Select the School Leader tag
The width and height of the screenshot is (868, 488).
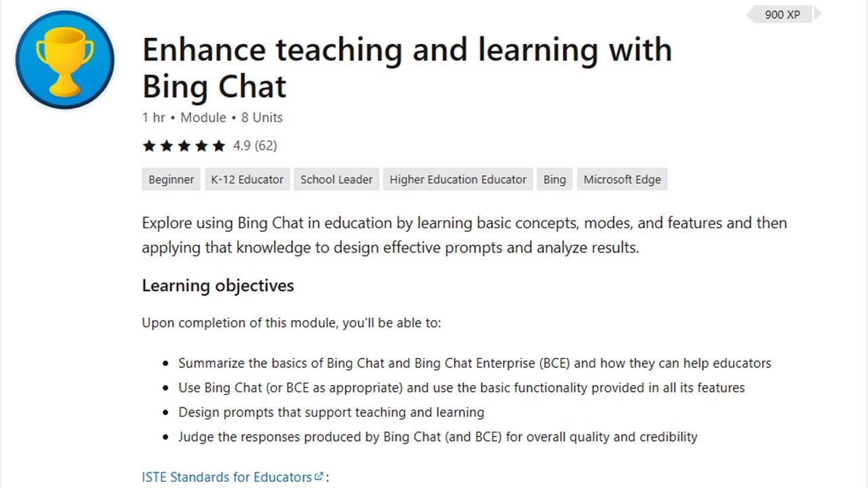336,180
